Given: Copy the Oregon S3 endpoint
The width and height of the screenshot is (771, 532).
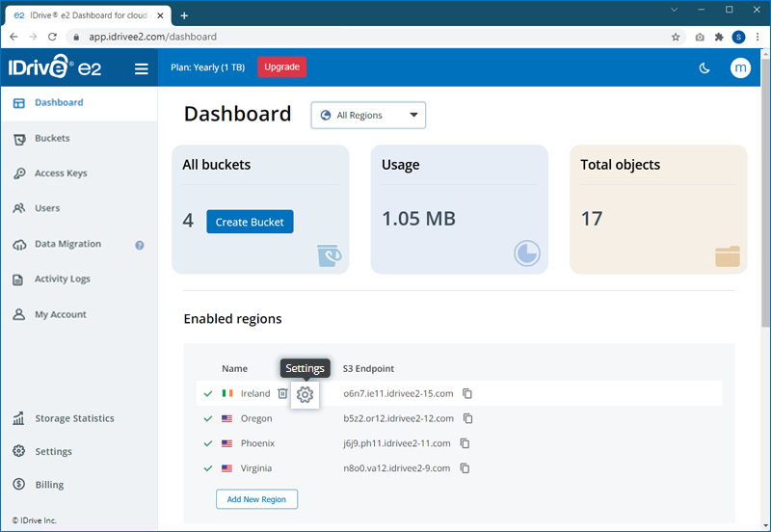Looking at the screenshot, I should click(468, 418).
